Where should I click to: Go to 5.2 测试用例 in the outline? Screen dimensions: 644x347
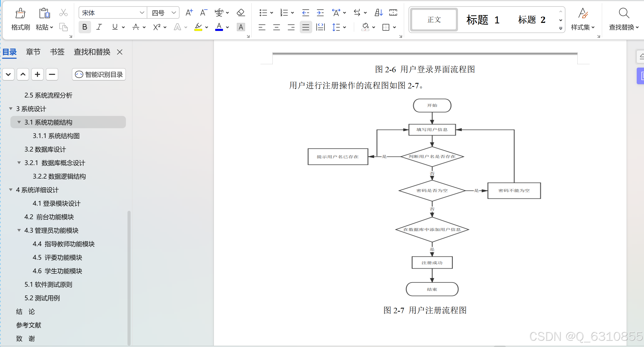coord(42,298)
